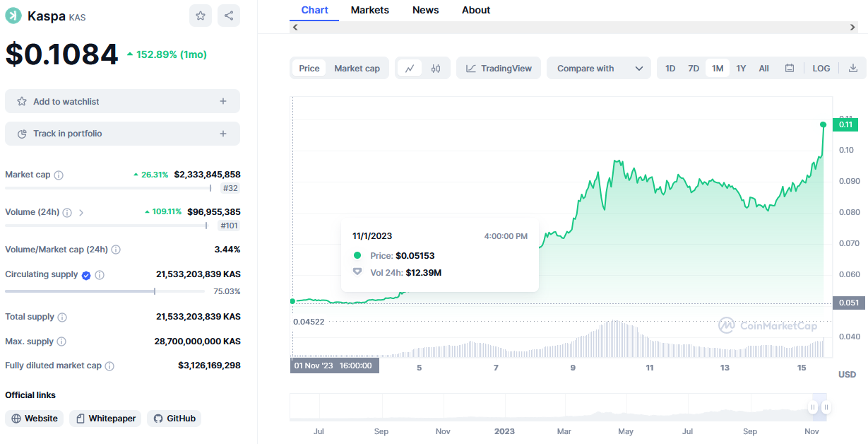Click the $2,333,845,858 market cap value
Screen dimensions: 868x444
point(207,175)
